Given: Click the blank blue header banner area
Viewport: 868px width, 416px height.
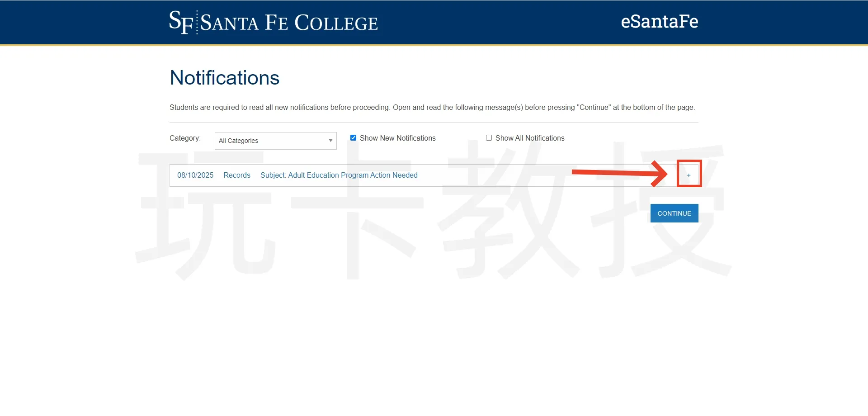Looking at the screenshot, I should coord(497,22).
